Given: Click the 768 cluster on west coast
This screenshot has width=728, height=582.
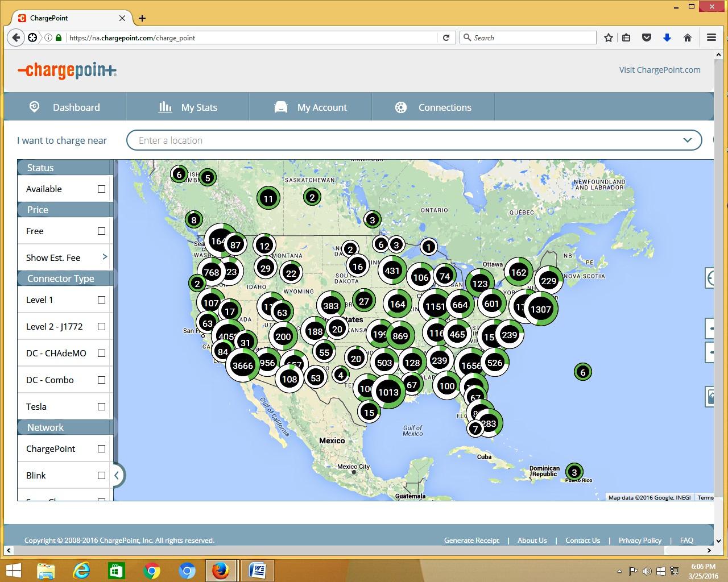Looking at the screenshot, I should (212, 272).
